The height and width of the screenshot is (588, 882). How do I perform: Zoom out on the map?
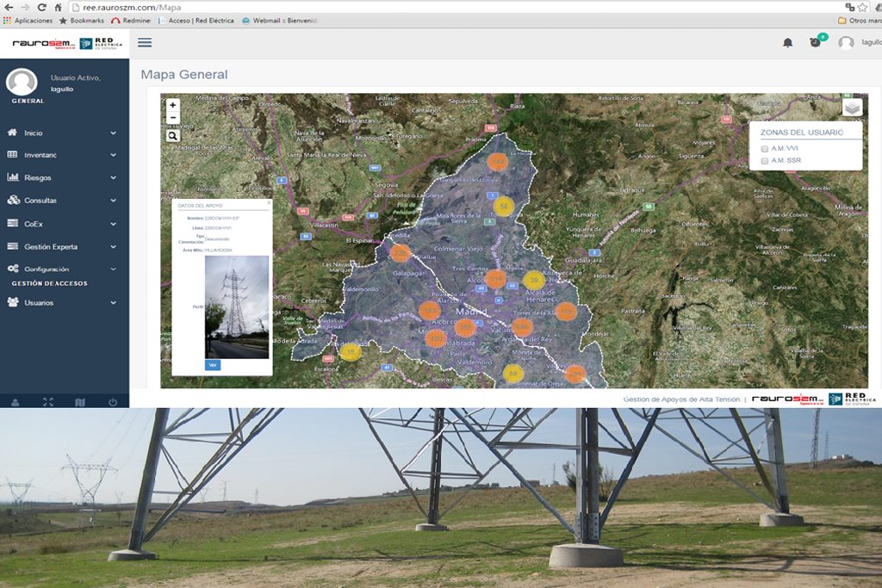(x=173, y=118)
